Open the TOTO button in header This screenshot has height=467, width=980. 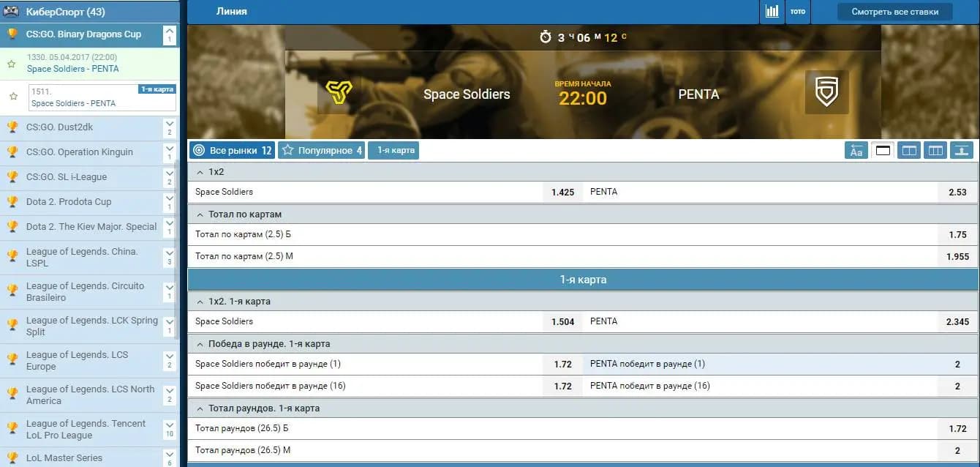point(798,12)
